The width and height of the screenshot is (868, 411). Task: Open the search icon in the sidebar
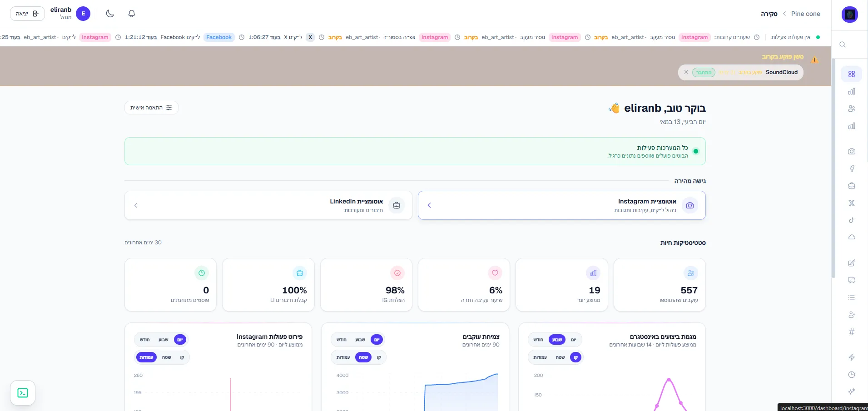[x=843, y=45]
